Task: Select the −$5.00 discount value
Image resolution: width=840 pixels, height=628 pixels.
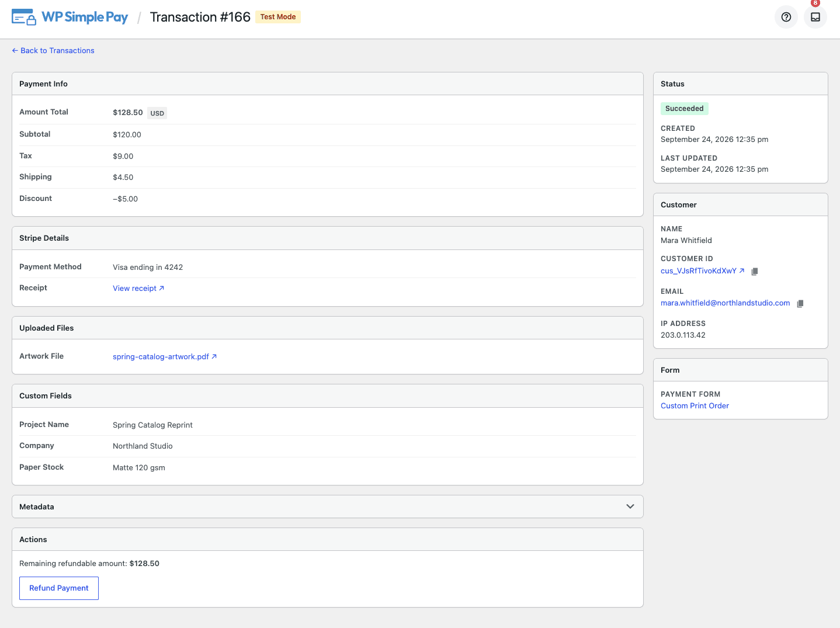Action: [x=126, y=199]
